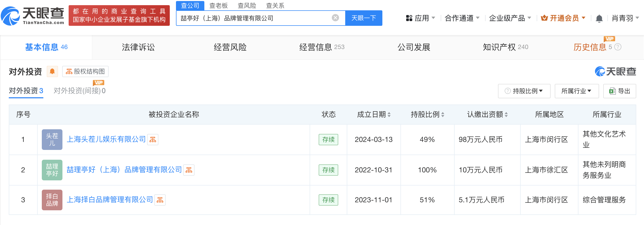This screenshot has width=644, height=225.
Task: Toggle the orange monitoring bell beside 对外投资
Action: [52, 71]
